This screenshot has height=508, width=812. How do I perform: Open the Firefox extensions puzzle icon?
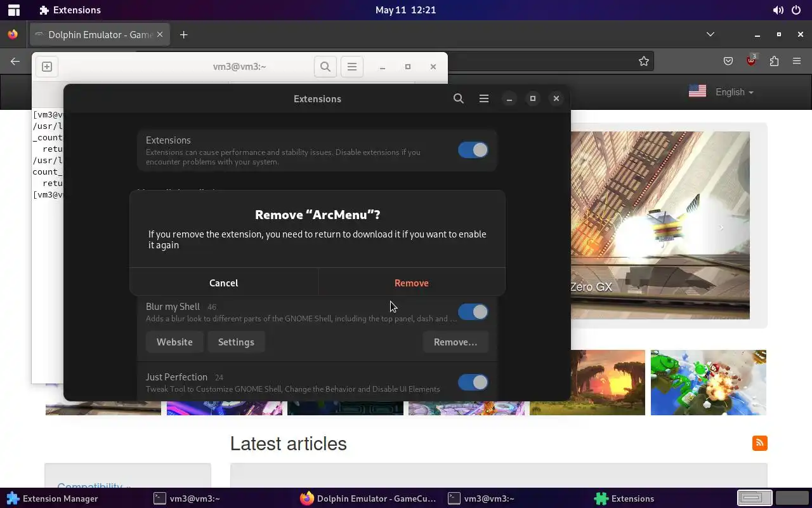774,61
